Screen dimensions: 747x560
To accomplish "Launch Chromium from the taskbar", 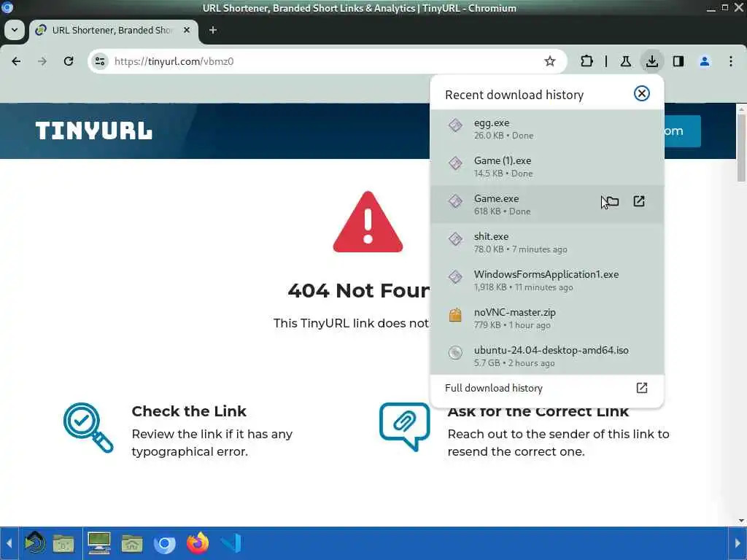I will [x=164, y=543].
